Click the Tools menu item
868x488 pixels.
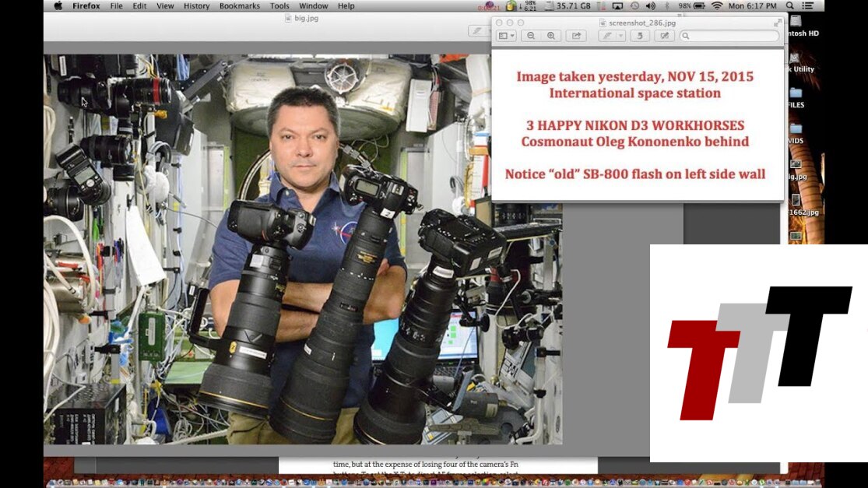click(x=279, y=5)
